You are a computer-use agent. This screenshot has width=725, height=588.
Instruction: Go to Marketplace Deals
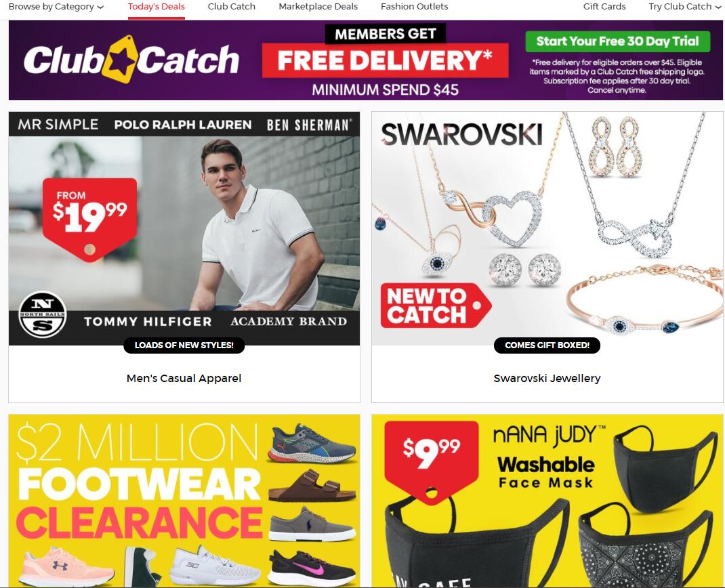coord(318,7)
